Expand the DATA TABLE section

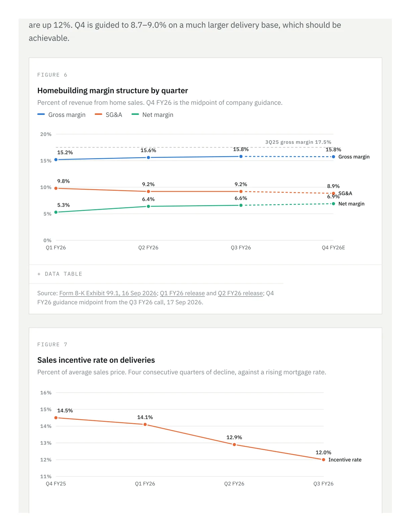pyautogui.click(x=60, y=274)
